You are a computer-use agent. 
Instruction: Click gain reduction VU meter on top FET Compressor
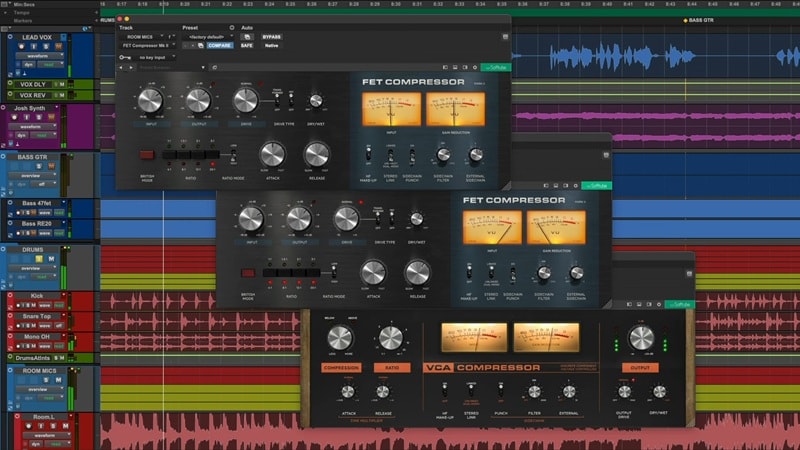coord(455,109)
